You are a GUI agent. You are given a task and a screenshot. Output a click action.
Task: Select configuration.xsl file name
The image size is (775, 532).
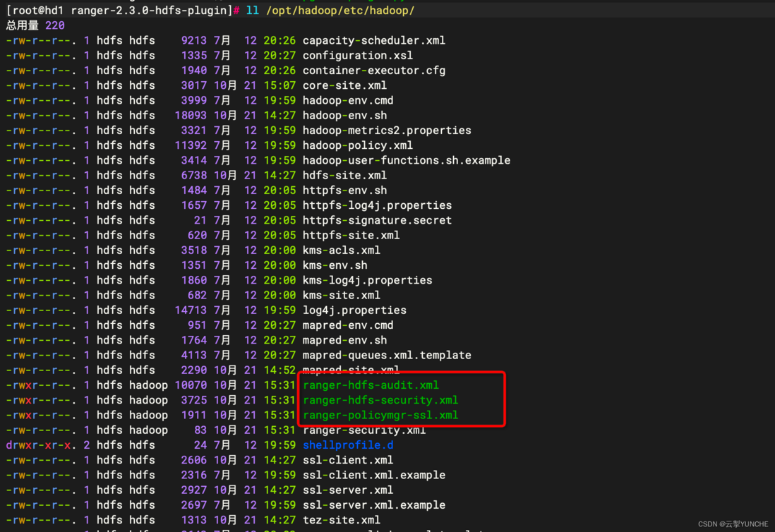tap(357, 55)
